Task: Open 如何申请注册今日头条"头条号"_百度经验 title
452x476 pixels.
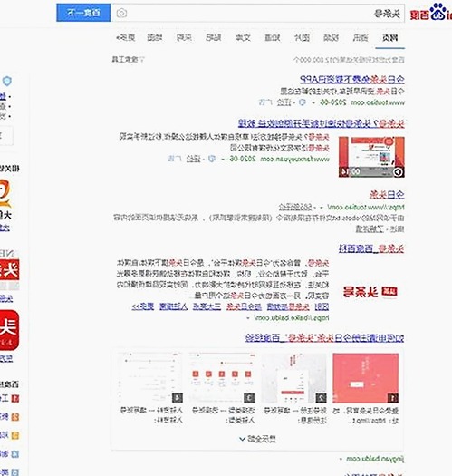Action: 324,338
